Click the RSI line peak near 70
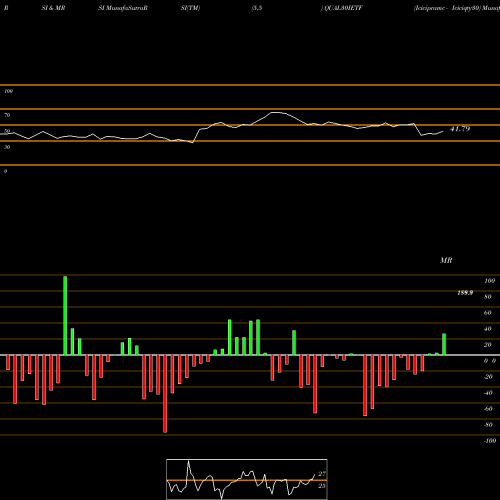Image resolution: width=500 pixels, height=500 pixels. coord(276,113)
